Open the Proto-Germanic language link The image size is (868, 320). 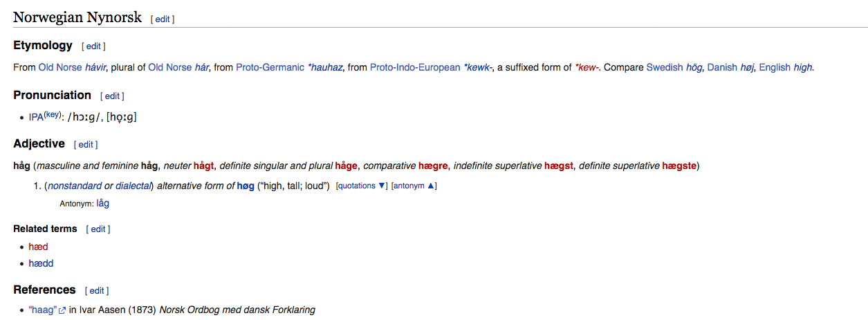pos(270,68)
